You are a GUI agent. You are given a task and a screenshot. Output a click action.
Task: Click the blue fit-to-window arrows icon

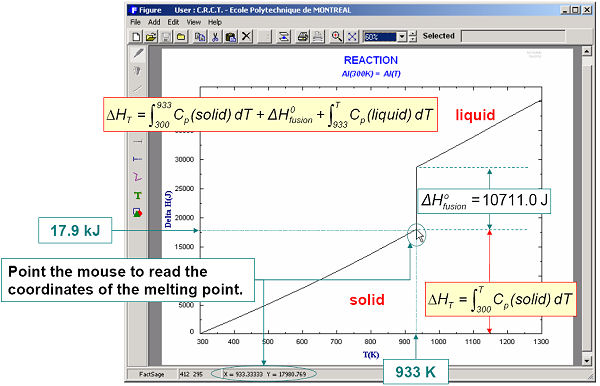point(352,37)
